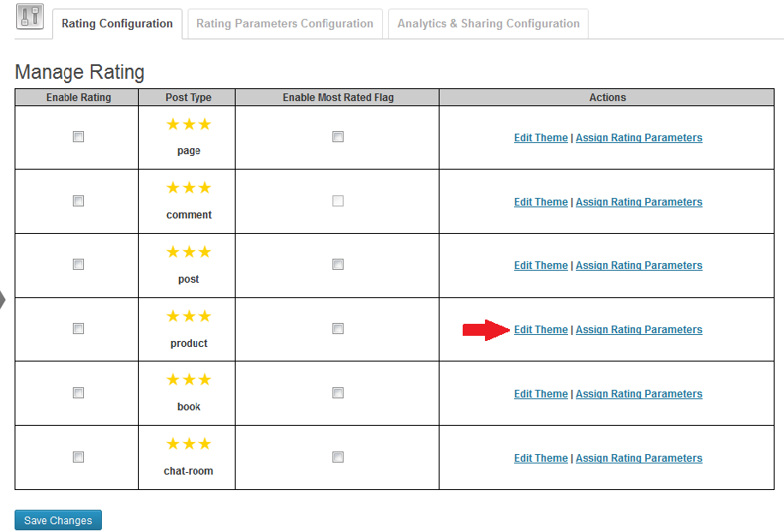This screenshot has width=784, height=532.
Task: Toggle Most Rated Flag for product
Action: pyautogui.click(x=338, y=328)
